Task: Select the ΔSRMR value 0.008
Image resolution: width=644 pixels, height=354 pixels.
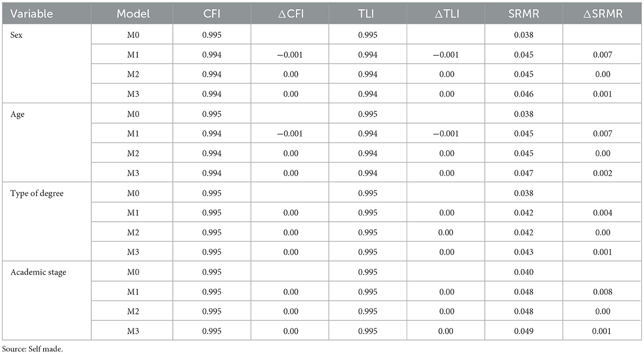Action: (x=602, y=292)
